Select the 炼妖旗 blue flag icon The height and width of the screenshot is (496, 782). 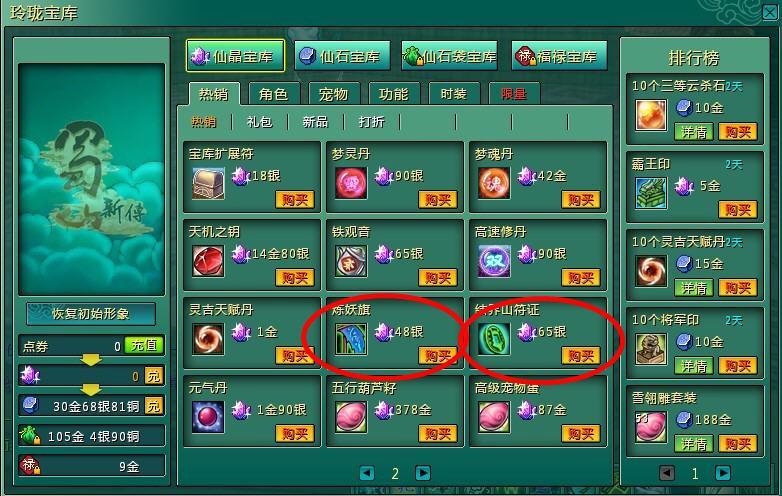click(x=351, y=339)
